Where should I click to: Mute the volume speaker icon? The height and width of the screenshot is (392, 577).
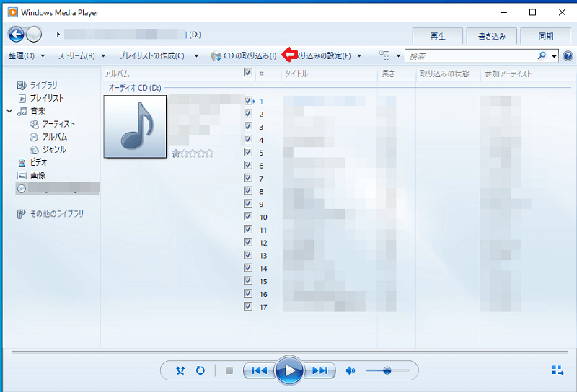(351, 370)
